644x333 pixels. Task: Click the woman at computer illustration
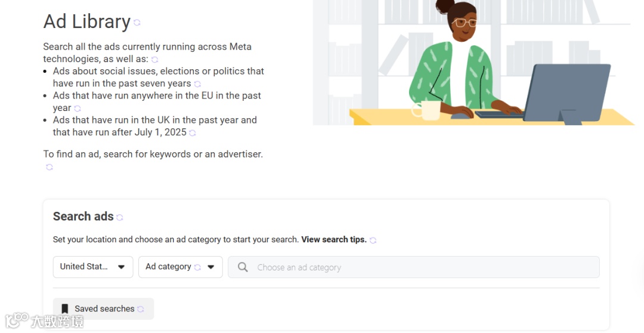(472, 63)
